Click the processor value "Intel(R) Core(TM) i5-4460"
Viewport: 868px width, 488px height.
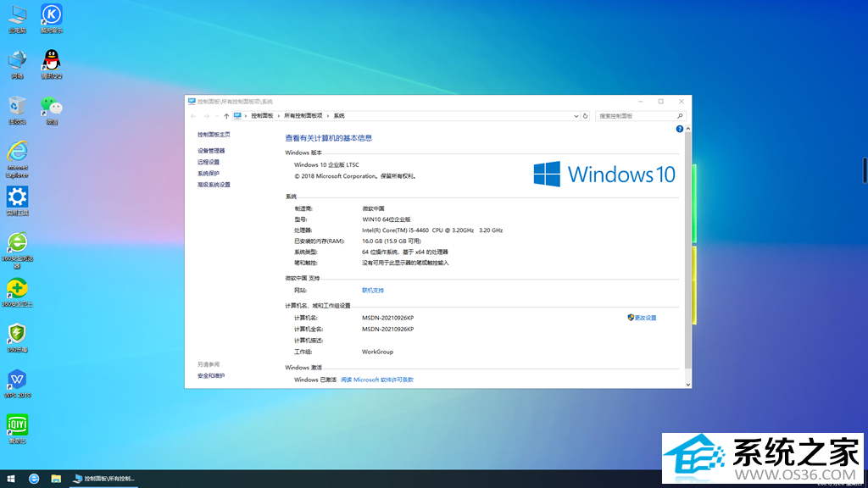(x=395, y=230)
